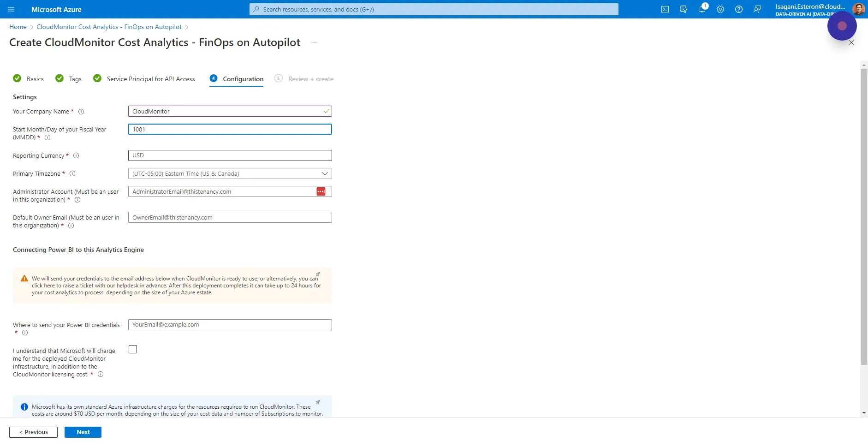Click the purple floating assistant button
Screen dimensions: 868x447
[x=842, y=26]
